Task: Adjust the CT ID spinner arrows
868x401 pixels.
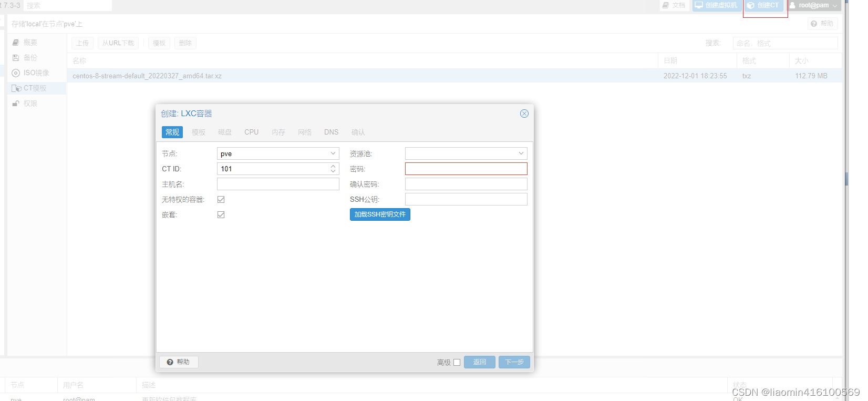Action: [333, 169]
